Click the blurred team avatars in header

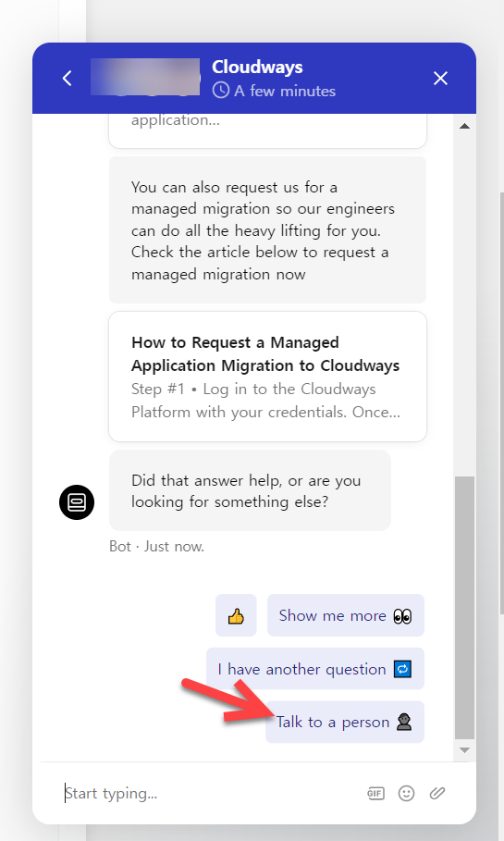click(145, 77)
